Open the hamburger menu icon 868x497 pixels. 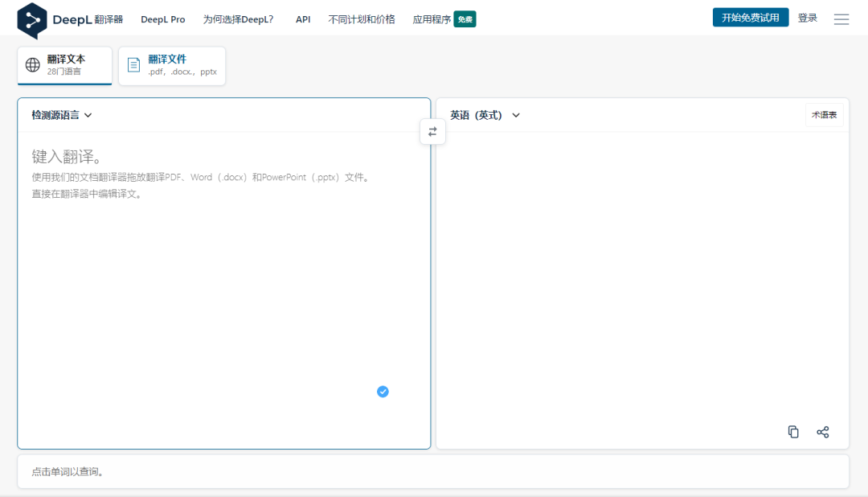coord(841,19)
